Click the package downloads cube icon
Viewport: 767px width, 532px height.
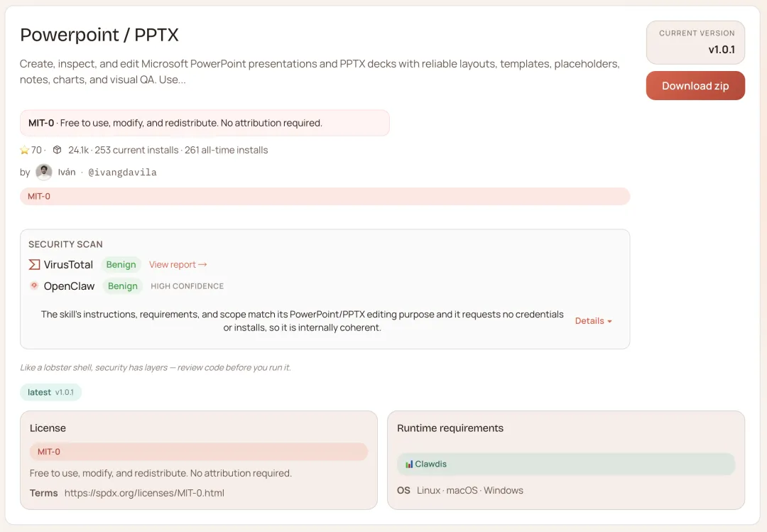[x=57, y=150]
